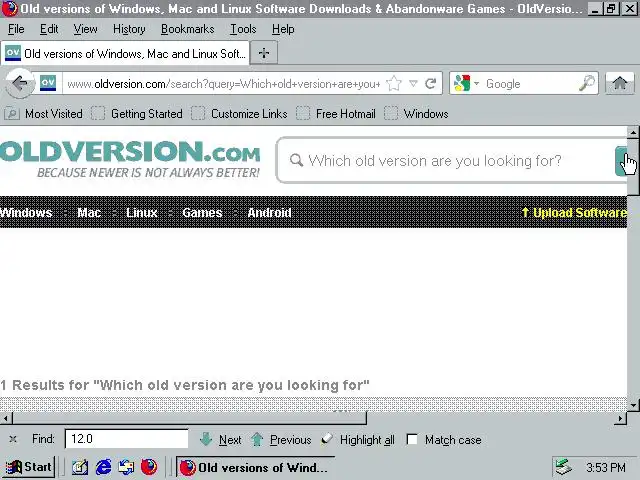Go back with the back arrow button
640x480 pixels.
(x=20, y=84)
